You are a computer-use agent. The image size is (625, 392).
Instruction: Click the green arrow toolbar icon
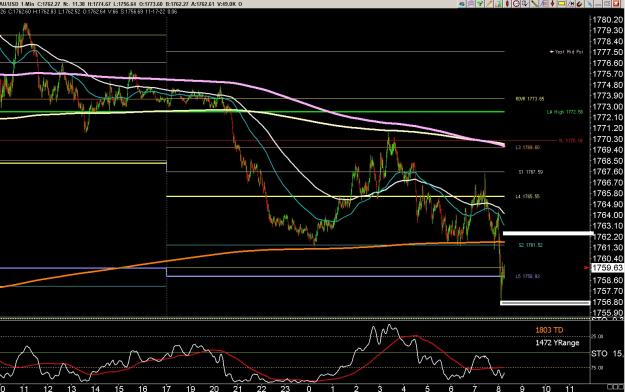click(480, 4)
